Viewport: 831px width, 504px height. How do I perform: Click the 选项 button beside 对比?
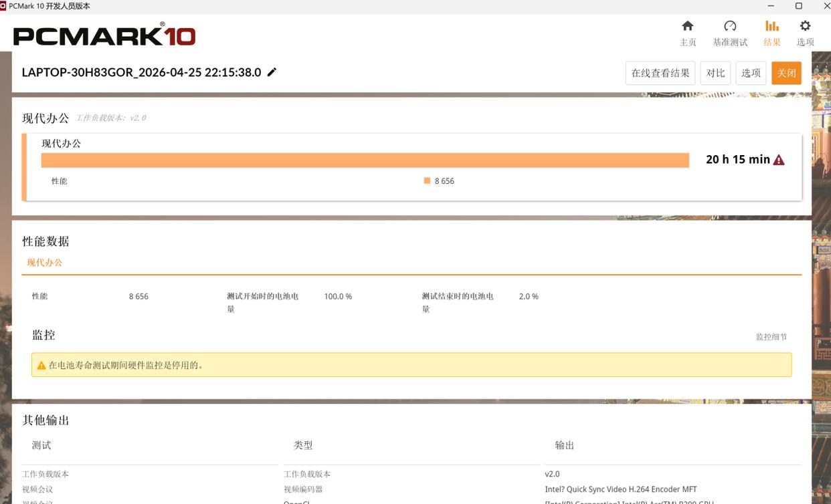(751, 73)
